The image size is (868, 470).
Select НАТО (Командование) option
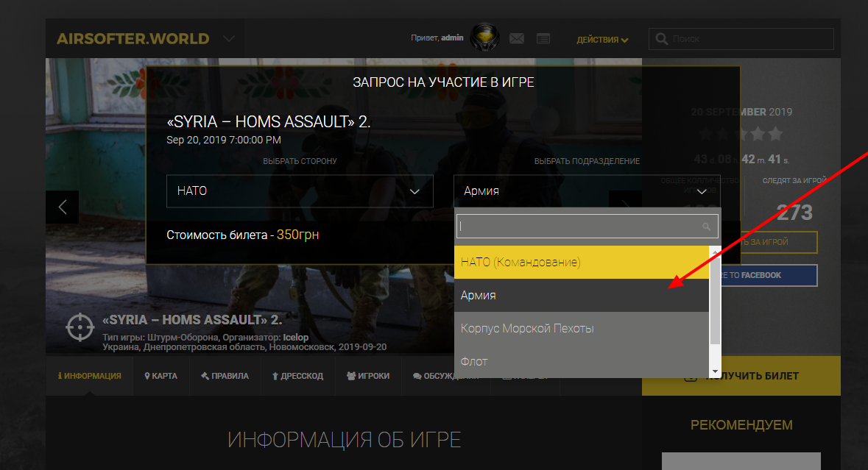582,262
